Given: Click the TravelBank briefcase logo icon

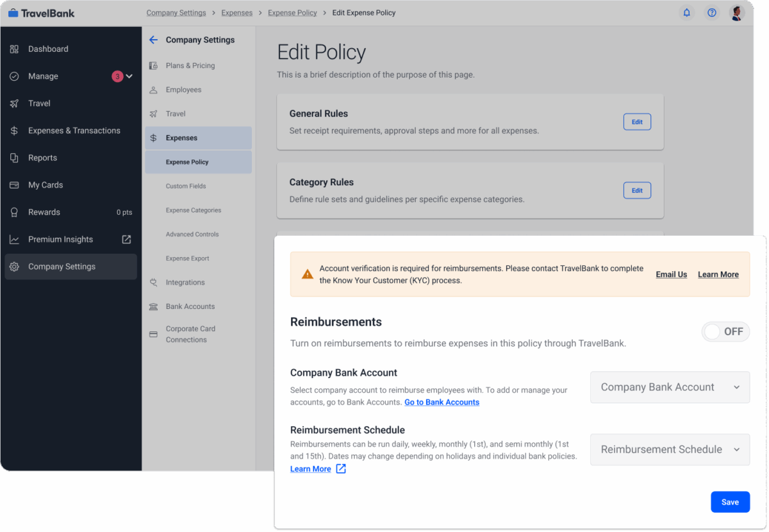Looking at the screenshot, I should [13, 13].
